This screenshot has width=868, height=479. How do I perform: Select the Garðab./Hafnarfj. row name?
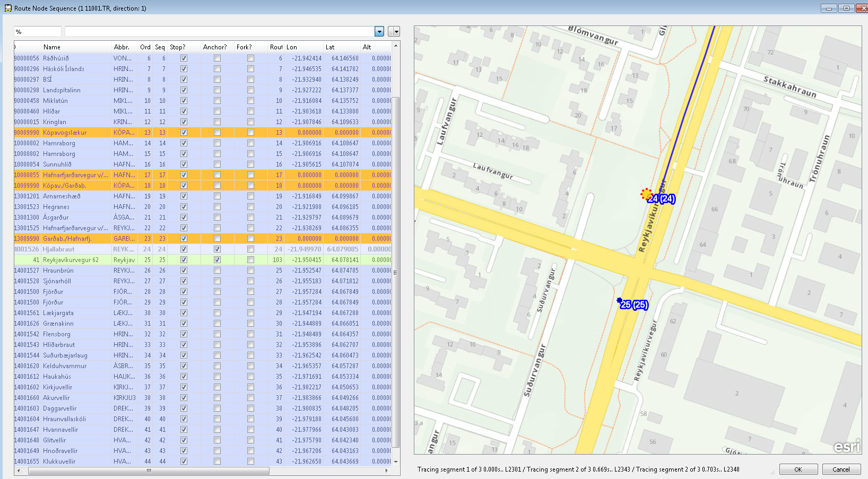point(67,239)
